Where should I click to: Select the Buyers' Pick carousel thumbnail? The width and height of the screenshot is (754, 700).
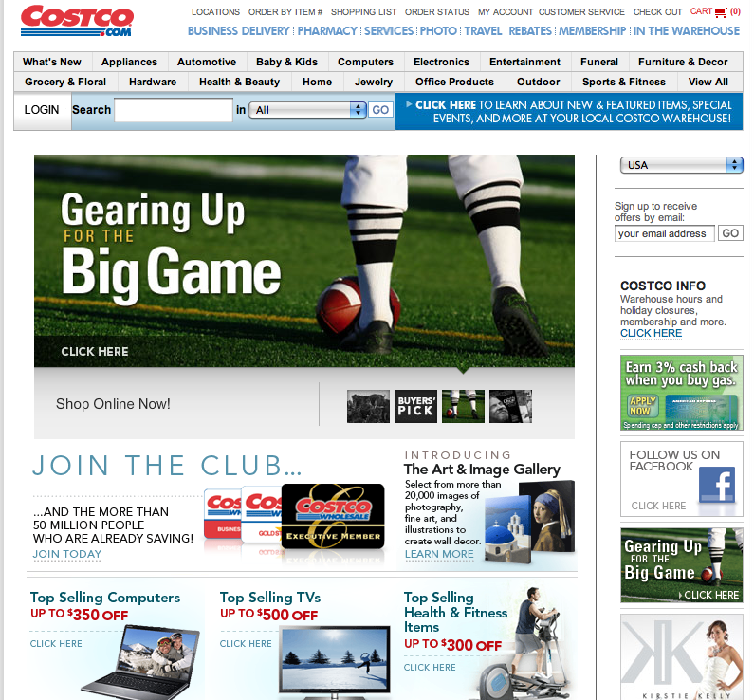point(415,406)
